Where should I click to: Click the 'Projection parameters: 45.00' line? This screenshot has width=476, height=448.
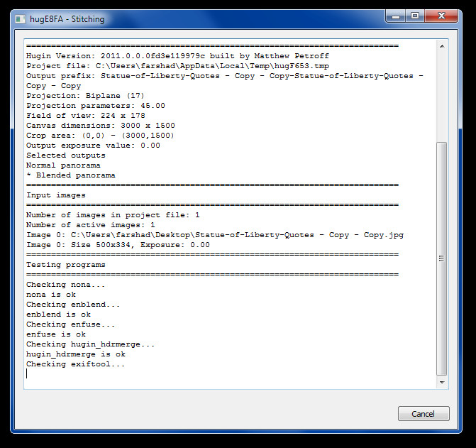96,106
